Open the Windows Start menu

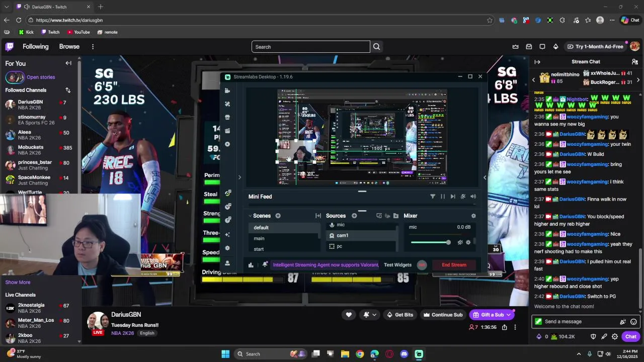pos(225,354)
